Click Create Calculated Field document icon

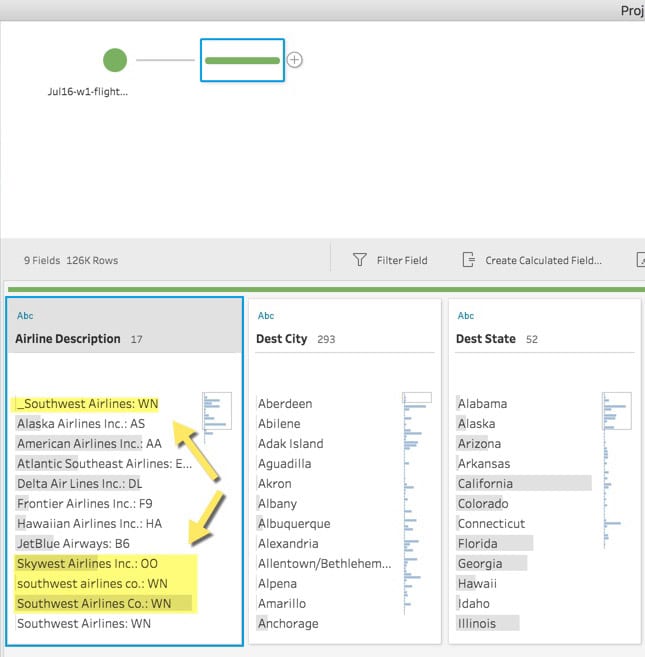[469, 260]
